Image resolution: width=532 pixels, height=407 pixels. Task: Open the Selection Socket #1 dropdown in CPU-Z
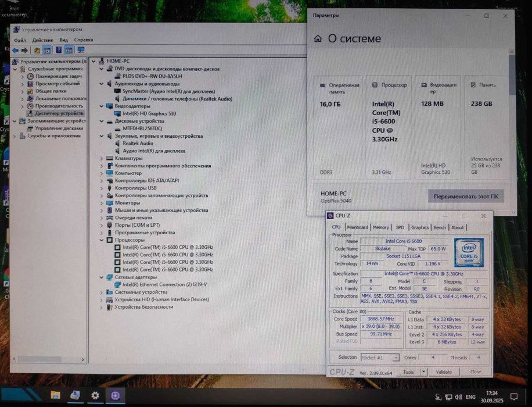(396, 358)
